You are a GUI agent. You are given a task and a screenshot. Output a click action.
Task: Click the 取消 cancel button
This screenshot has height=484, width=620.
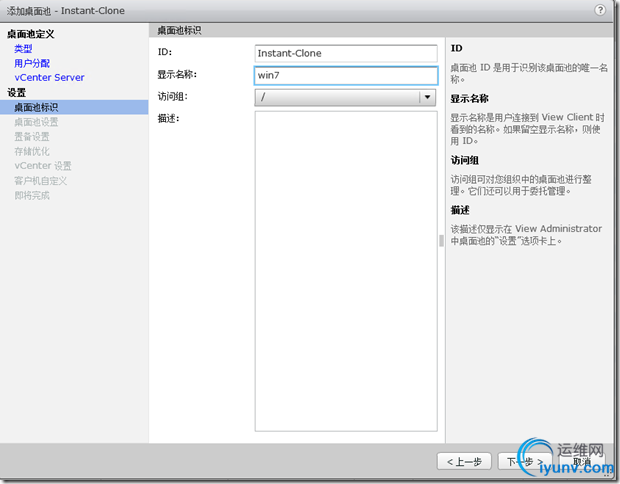[582, 461]
